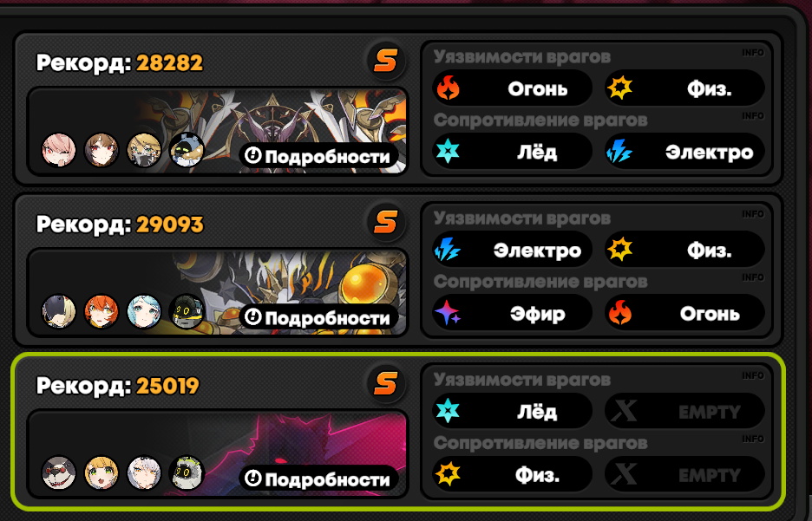Click the S rank badge beside record 28282
812x521 pixels.
[386, 61]
